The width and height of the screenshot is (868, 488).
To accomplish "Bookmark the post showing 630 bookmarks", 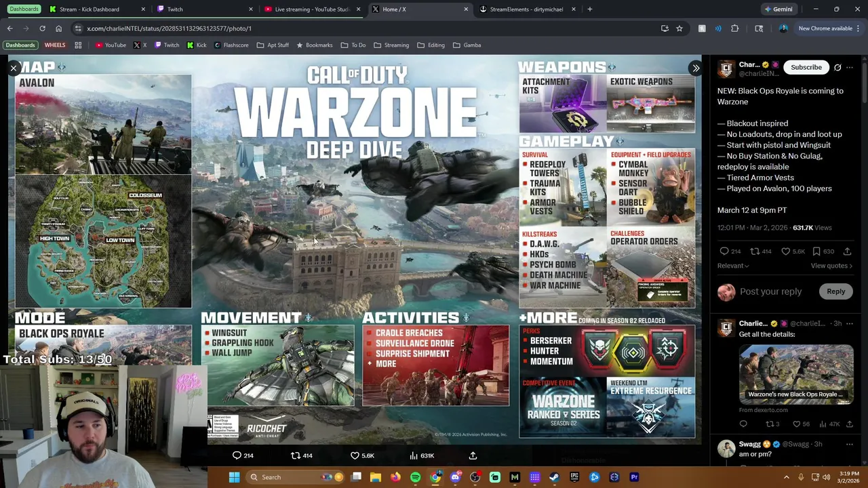I will click(x=816, y=251).
